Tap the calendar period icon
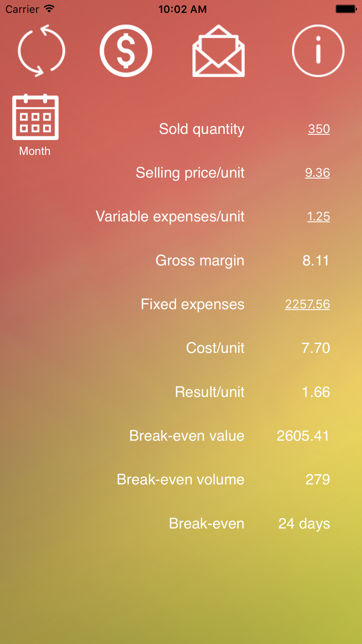 pyautogui.click(x=35, y=117)
